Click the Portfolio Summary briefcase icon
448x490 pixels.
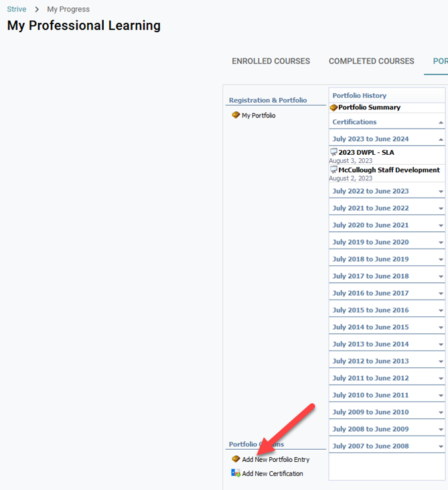(333, 107)
